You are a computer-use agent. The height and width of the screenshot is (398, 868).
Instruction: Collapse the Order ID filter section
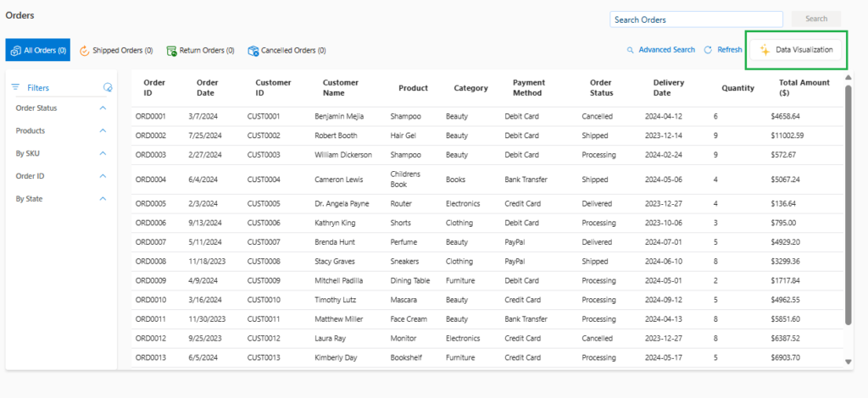click(103, 176)
